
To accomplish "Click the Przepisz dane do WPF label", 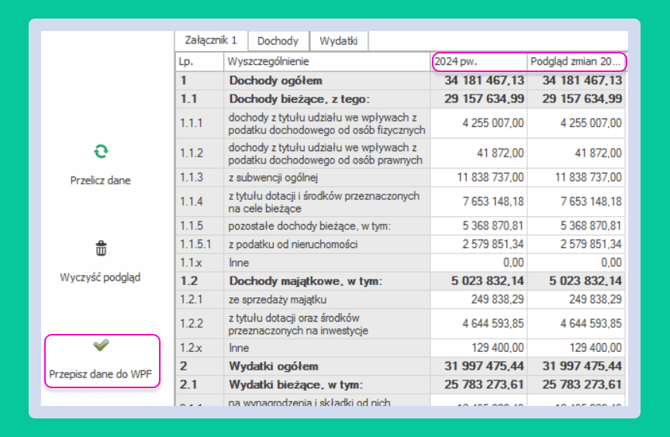I will pyautogui.click(x=100, y=374).
